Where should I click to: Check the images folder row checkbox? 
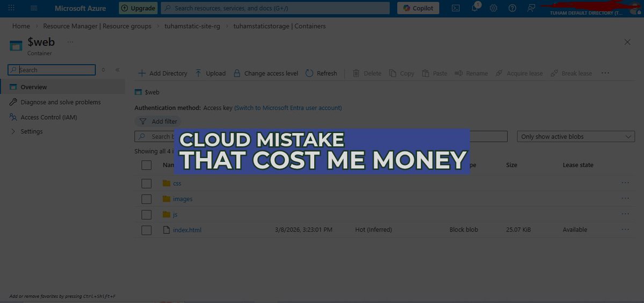(x=146, y=199)
